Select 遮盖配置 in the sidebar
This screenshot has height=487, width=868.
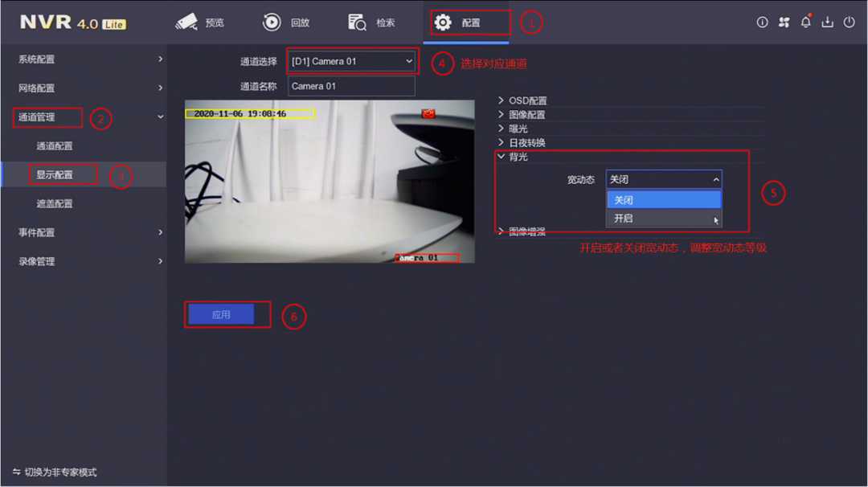[x=55, y=203]
